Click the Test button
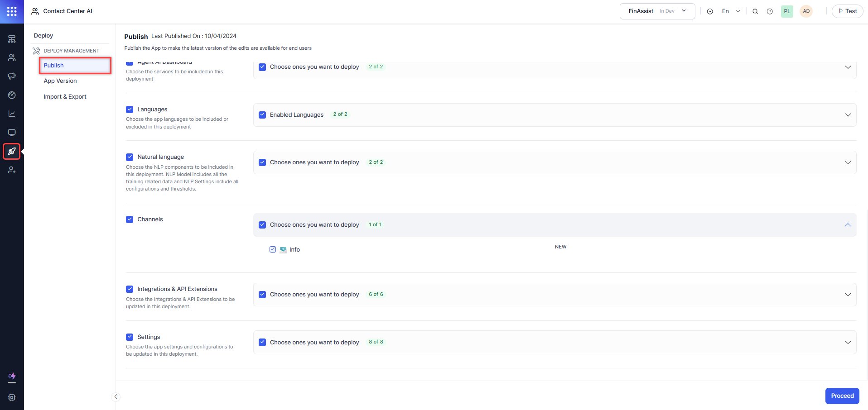The image size is (868, 410). coord(847,11)
